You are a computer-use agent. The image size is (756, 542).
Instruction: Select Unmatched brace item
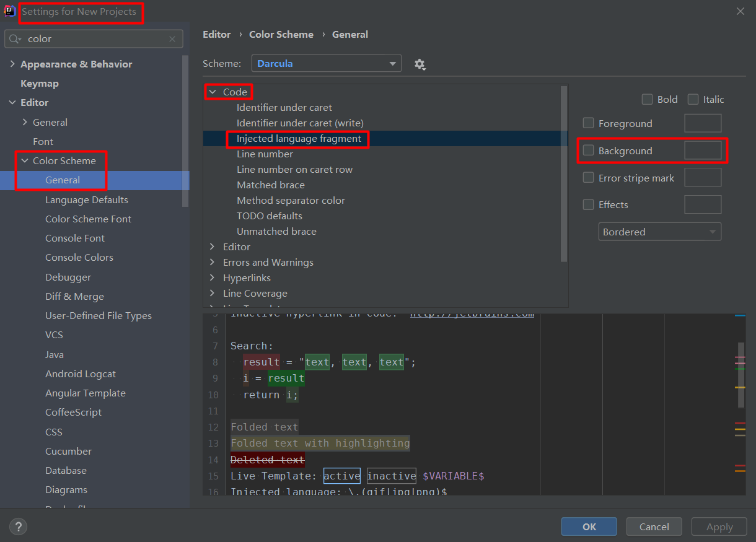[x=276, y=231]
